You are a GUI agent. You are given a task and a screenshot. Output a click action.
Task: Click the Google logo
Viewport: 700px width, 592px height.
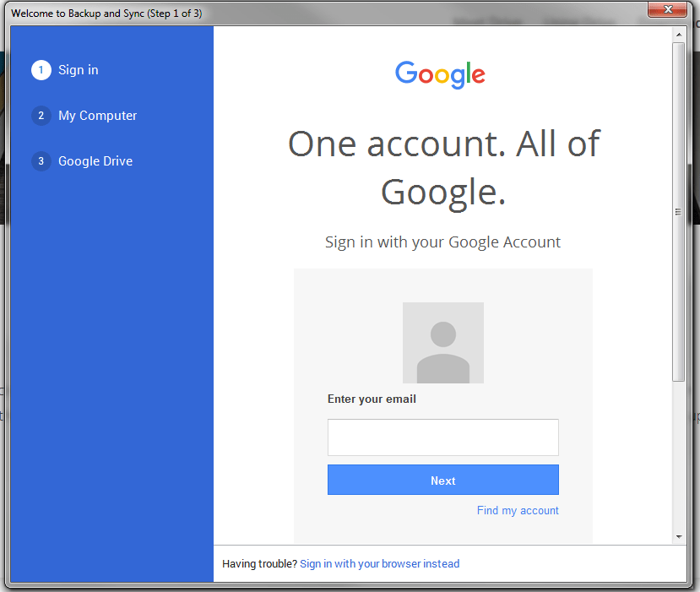click(440, 74)
